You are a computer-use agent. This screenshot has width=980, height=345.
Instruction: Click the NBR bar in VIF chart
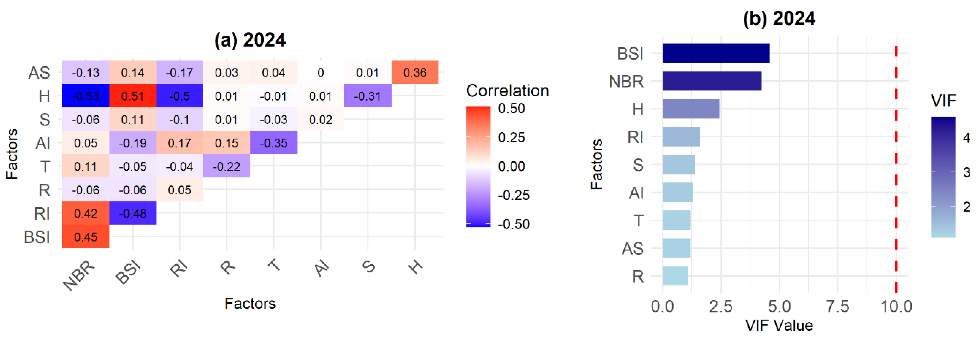pos(712,81)
